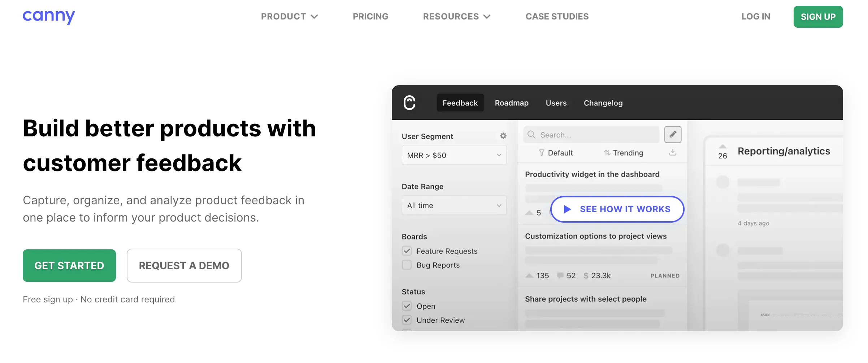Toggle the Feature Requests checkbox
The image size is (868, 363).
[x=407, y=251]
